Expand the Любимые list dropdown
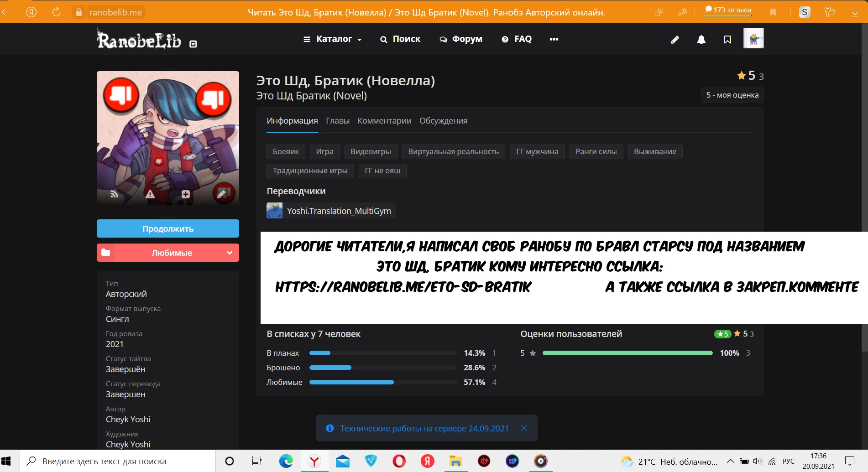Image resolution: width=868 pixels, height=472 pixels. (x=229, y=253)
